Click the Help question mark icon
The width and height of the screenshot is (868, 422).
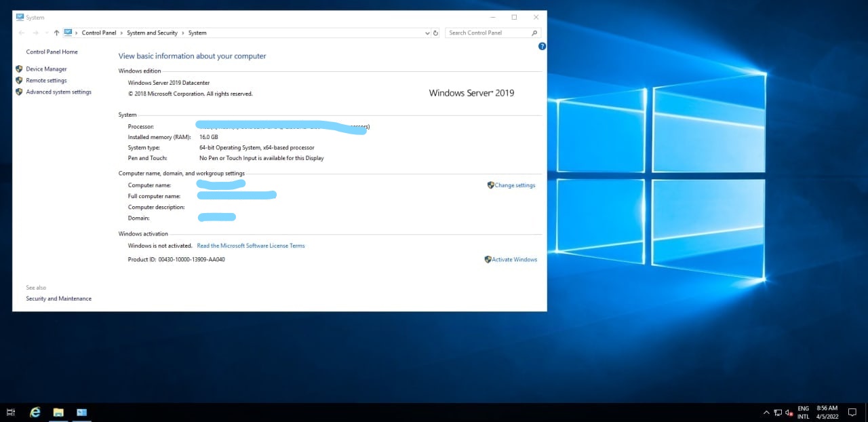pyautogui.click(x=541, y=46)
